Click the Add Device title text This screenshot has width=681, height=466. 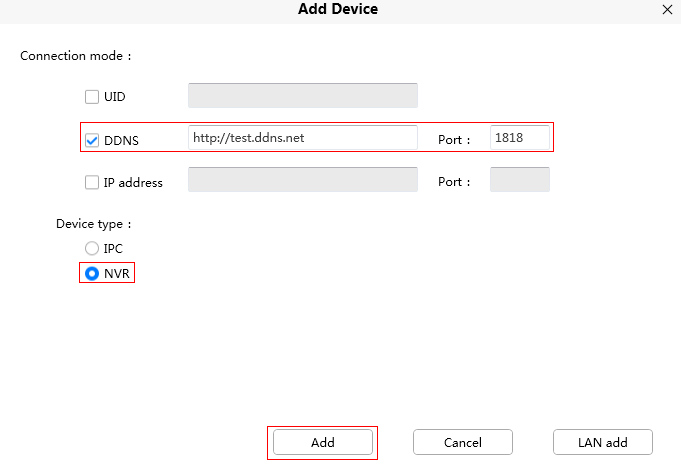[338, 9]
